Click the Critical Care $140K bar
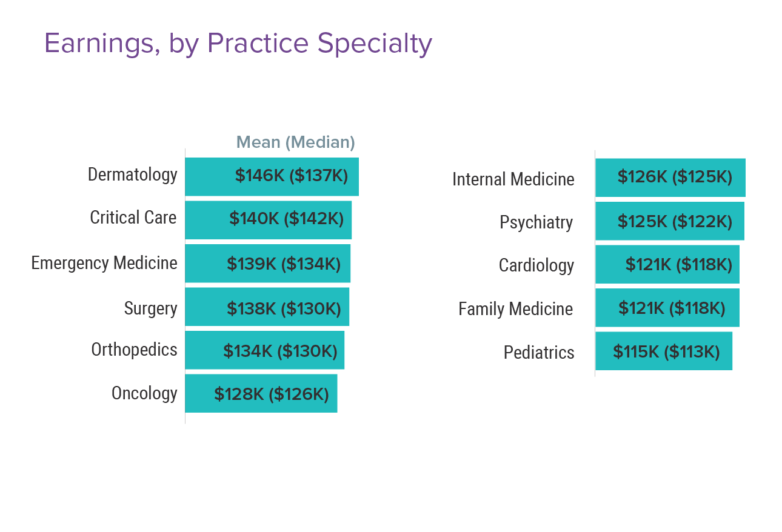The image size is (782, 532). (268, 219)
